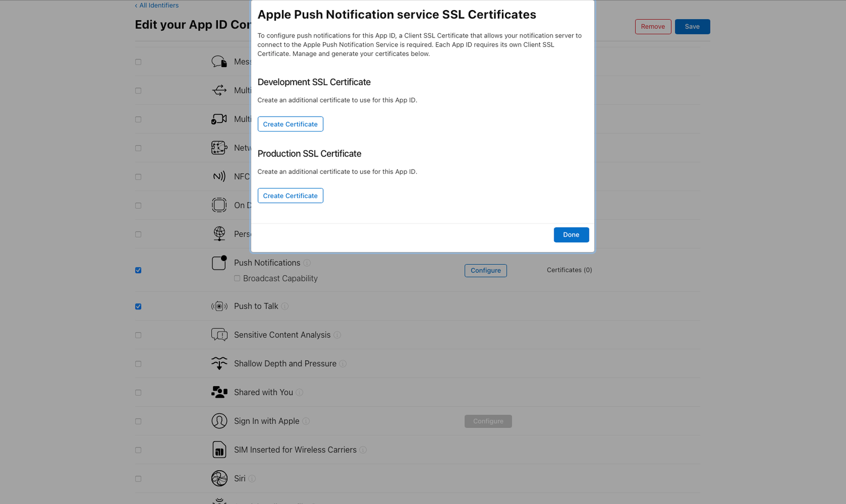Click the red Remove button

click(x=653, y=26)
